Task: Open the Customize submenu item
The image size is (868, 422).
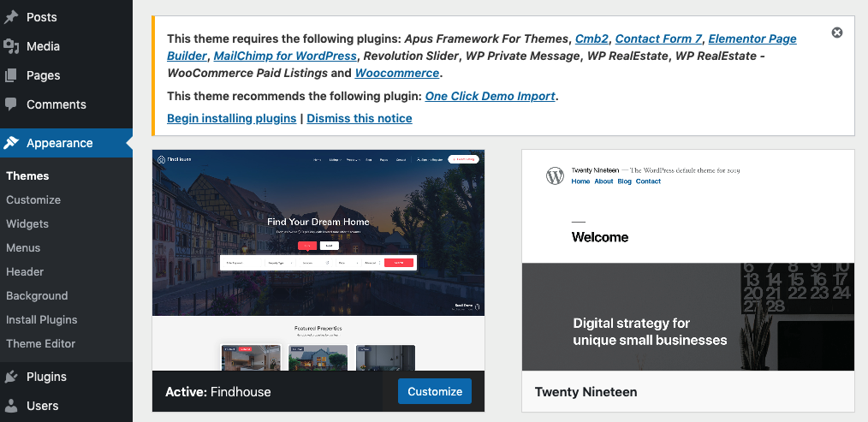Action: click(33, 199)
